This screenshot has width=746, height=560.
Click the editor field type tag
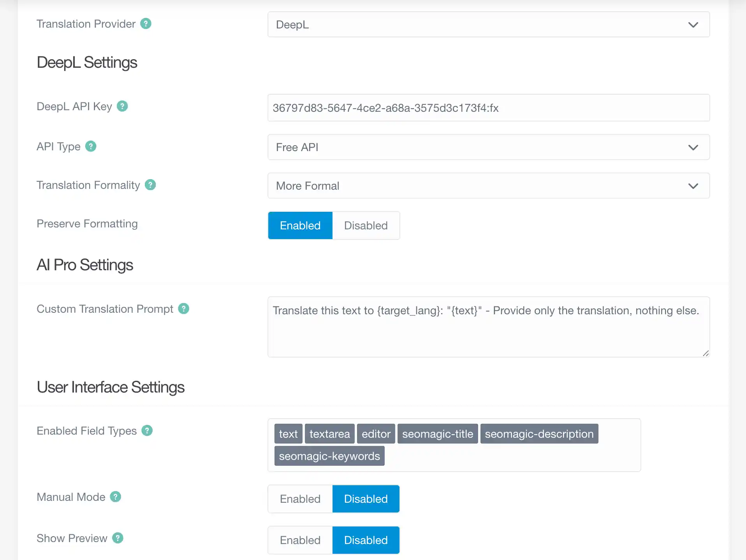coord(376,434)
